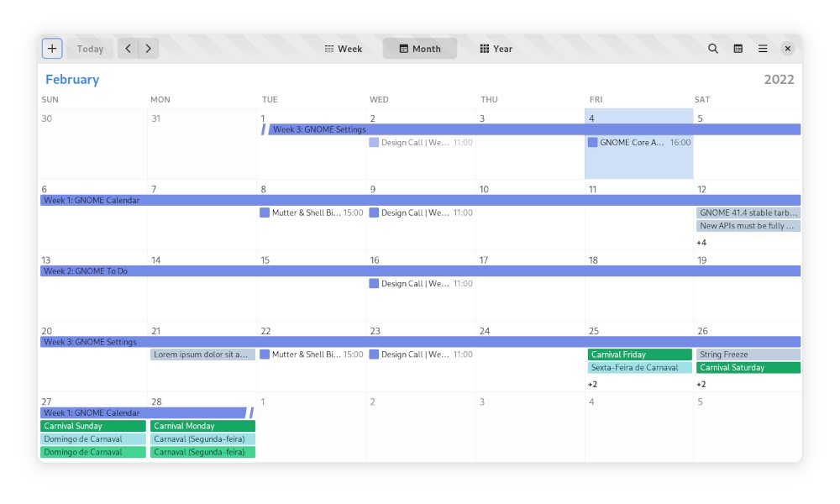The image size is (840, 504).
Task: Expand +2 more events on the 26th
Action: (x=701, y=385)
